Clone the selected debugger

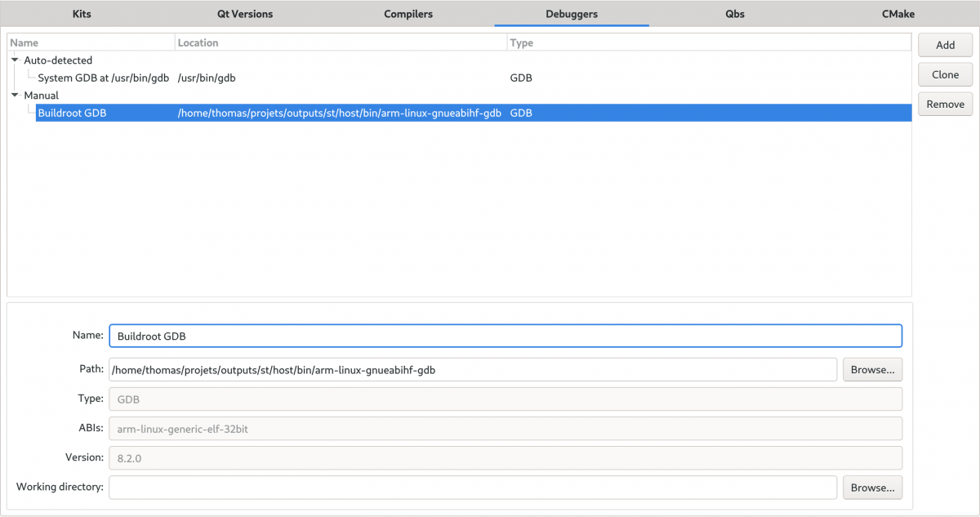click(945, 74)
